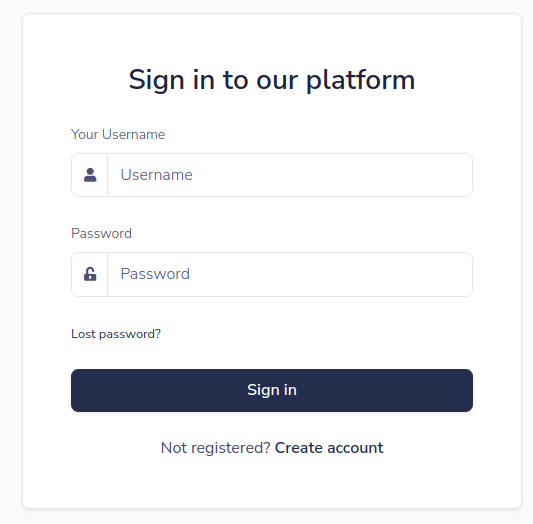
Task: Click the Your Username label
Action: pyautogui.click(x=118, y=135)
